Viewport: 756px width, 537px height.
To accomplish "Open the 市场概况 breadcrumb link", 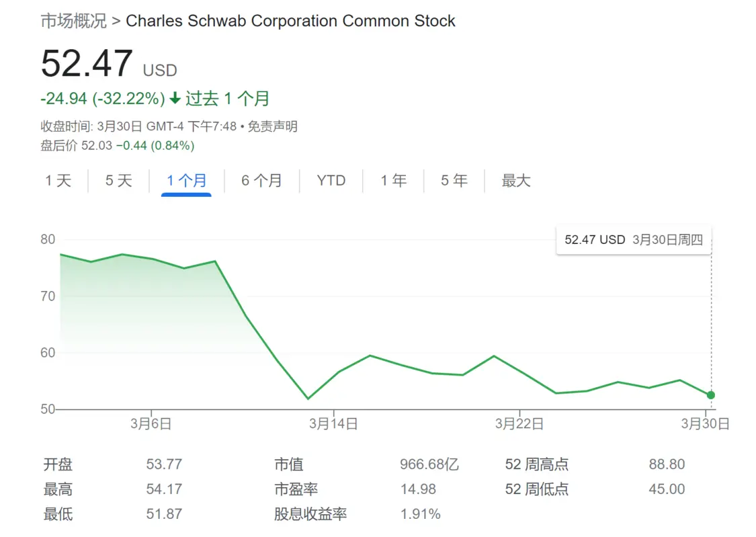I will point(74,21).
